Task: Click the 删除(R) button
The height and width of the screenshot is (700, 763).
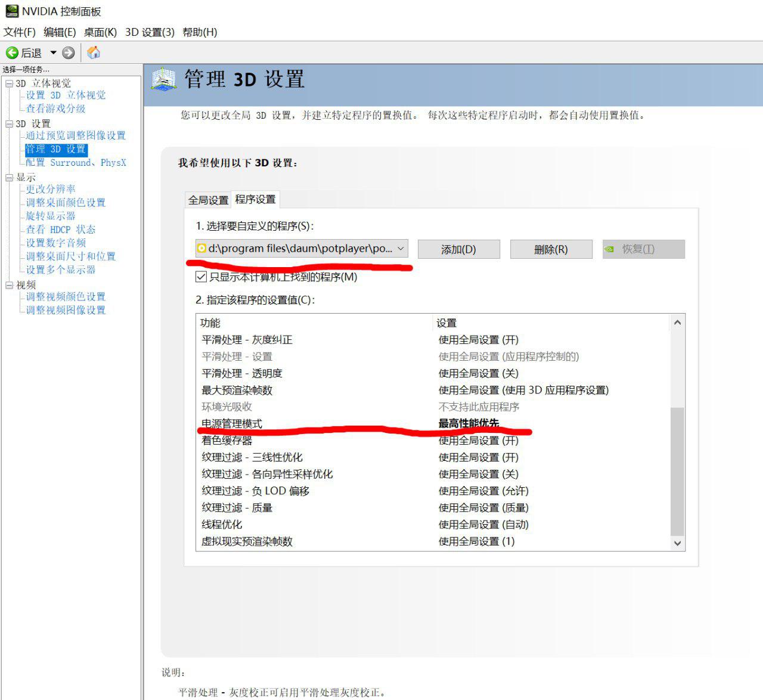Action: [x=551, y=249]
